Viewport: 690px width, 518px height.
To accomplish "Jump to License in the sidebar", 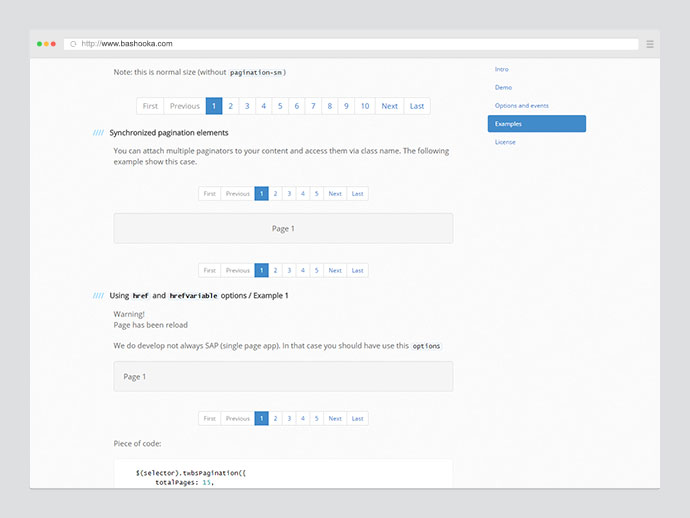I will click(505, 142).
